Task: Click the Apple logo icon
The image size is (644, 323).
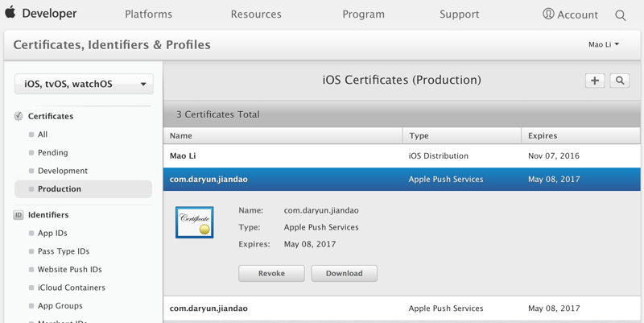Action: [x=10, y=13]
